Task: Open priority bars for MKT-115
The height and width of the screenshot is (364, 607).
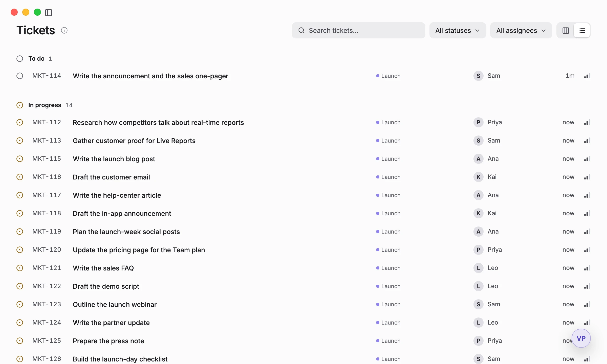Action: point(587,159)
